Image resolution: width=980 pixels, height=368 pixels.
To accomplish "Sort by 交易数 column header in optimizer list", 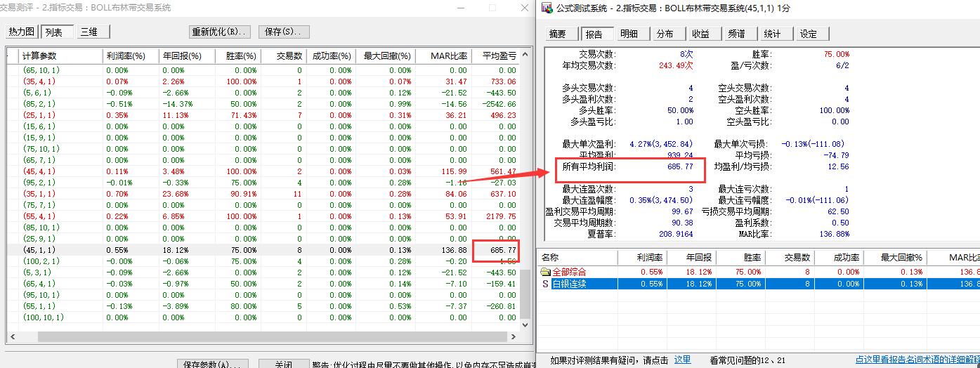I will pos(283,55).
